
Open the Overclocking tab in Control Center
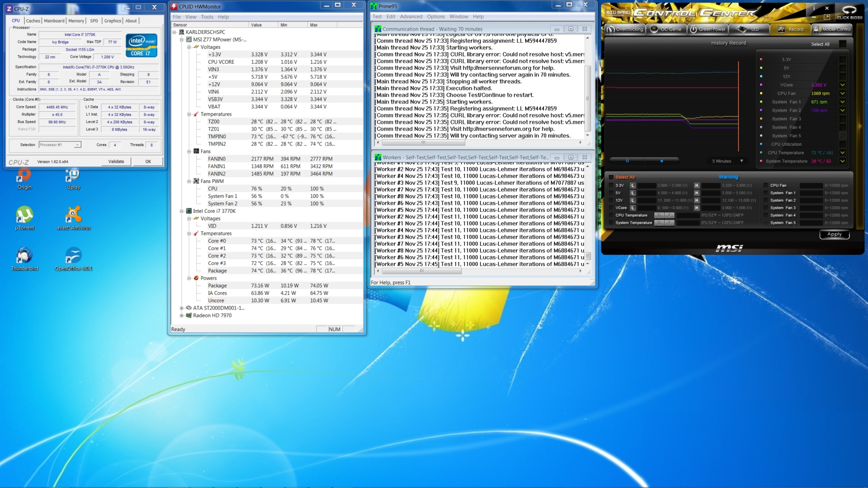point(625,29)
